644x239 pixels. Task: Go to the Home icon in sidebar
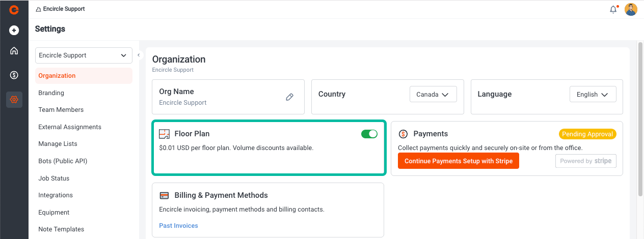click(x=14, y=51)
